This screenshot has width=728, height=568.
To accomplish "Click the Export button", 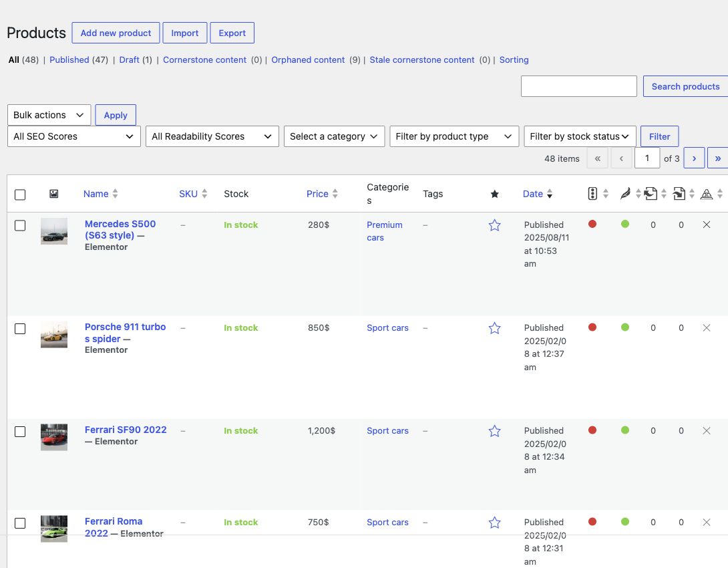I will [x=232, y=33].
